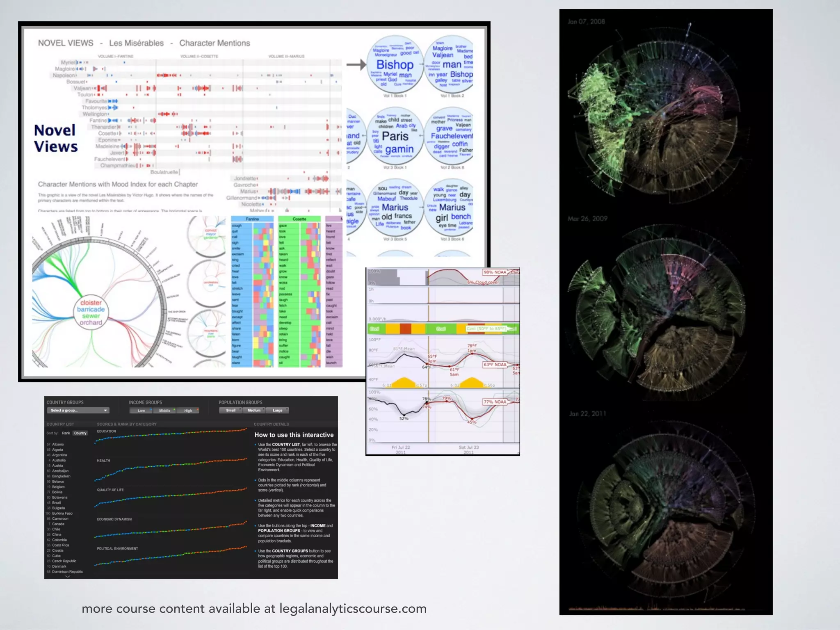Enable the Medium population group filter
The height and width of the screenshot is (630, 840).
254,410
